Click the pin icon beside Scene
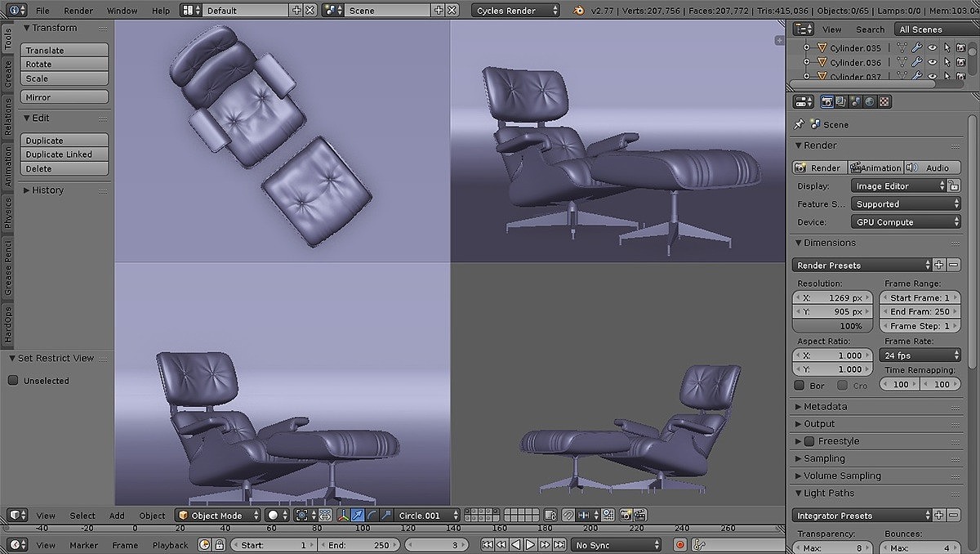The image size is (980, 554). [799, 124]
